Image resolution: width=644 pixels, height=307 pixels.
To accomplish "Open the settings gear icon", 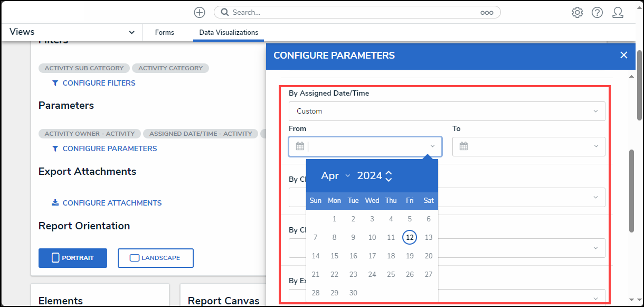I will (x=577, y=13).
